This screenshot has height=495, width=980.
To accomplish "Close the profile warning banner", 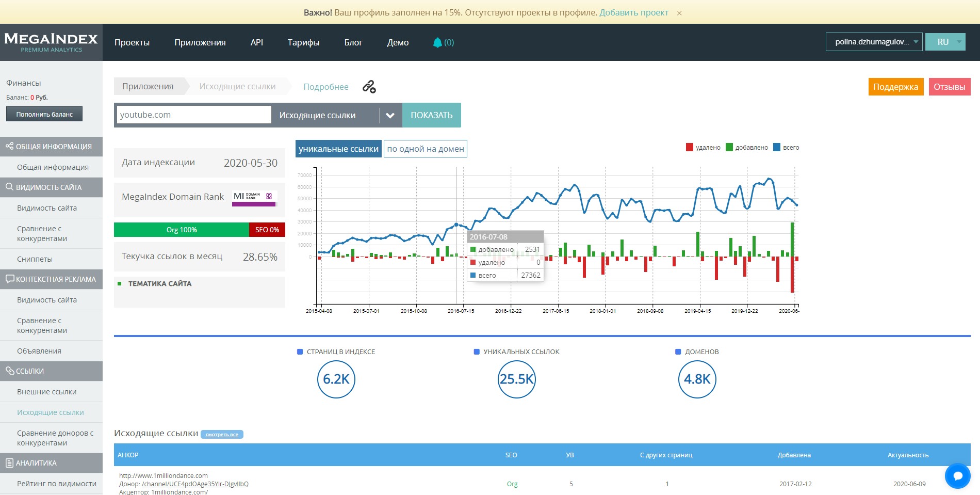I will click(679, 13).
